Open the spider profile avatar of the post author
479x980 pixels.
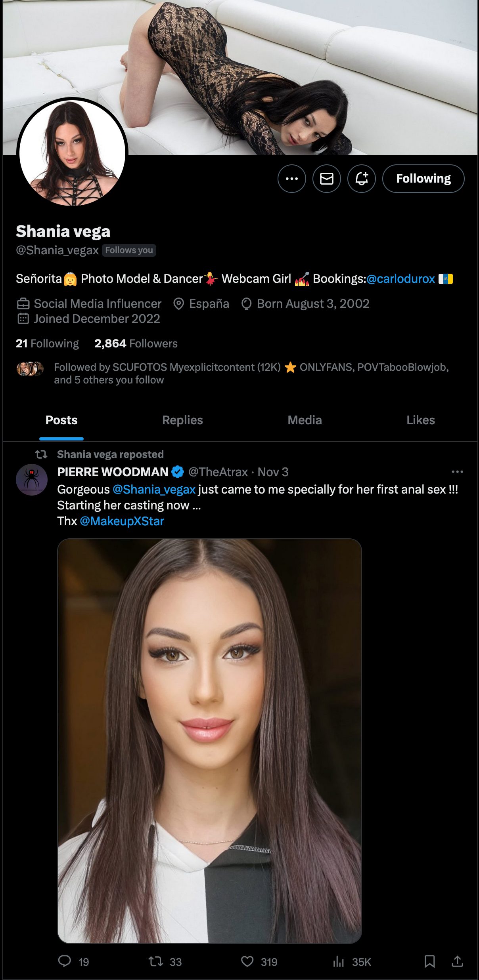pos(32,480)
